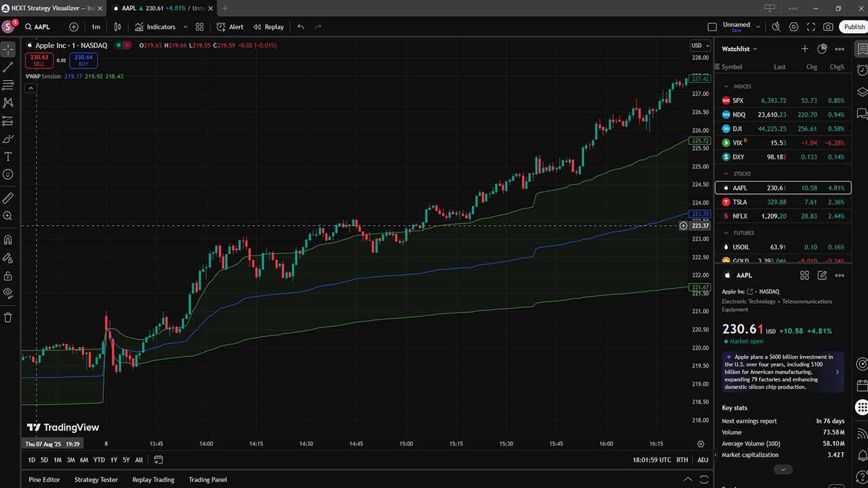Switch to the Pine Editor tab
Viewport: 868px width, 488px height.
click(x=44, y=479)
